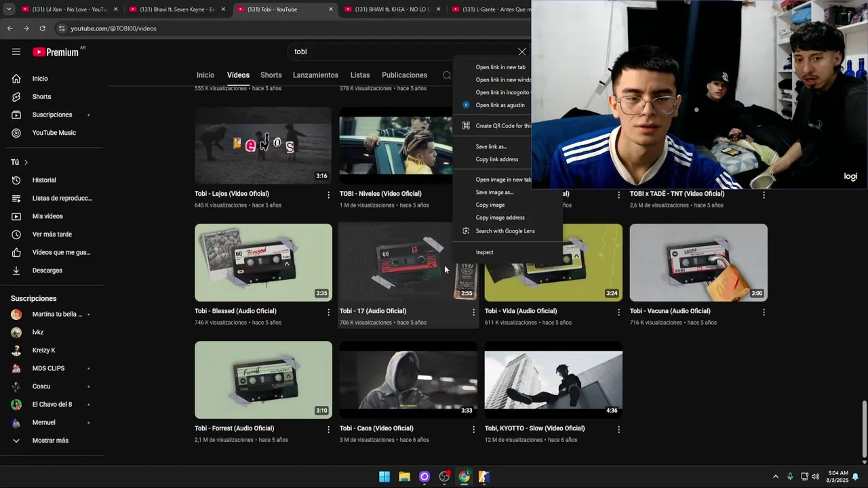The width and height of the screenshot is (868, 488).
Task: Open Windows Start menu
Action: [x=384, y=476]
